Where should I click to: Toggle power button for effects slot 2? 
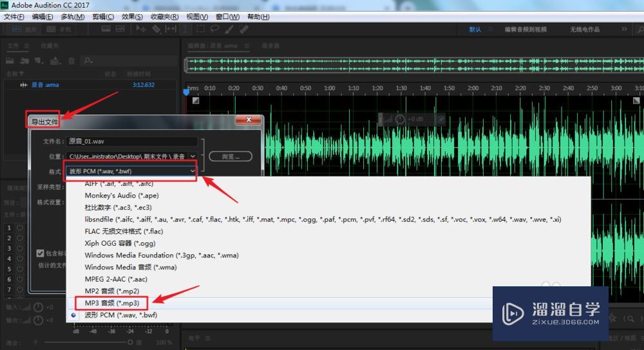pos(20,238)
